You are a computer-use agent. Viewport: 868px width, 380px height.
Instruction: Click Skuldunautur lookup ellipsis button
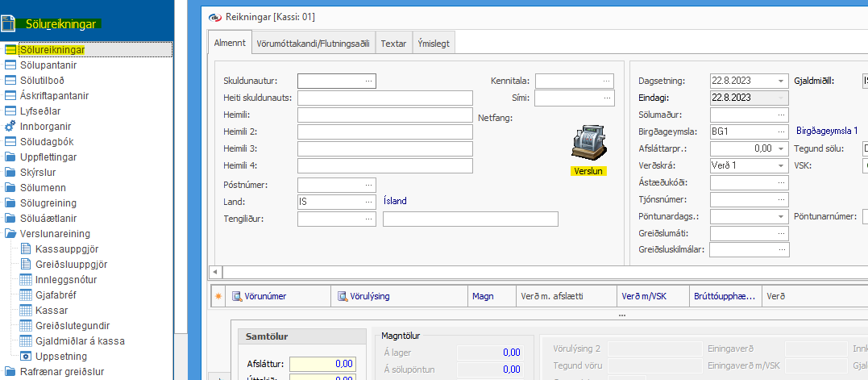coord(369,81)
